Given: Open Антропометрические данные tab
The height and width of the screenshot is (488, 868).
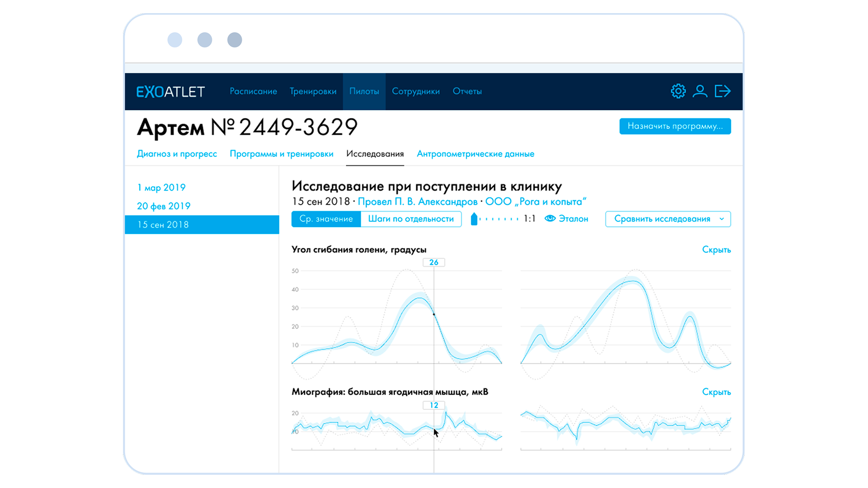Looking at the screenshot, I should click(x=476, y=154).
